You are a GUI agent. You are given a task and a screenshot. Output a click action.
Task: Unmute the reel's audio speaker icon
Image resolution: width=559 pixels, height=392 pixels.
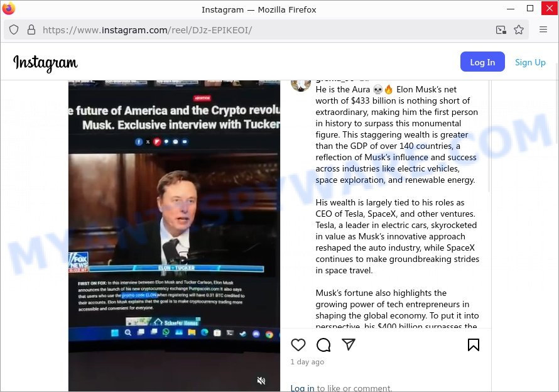(x=261, y=381)
